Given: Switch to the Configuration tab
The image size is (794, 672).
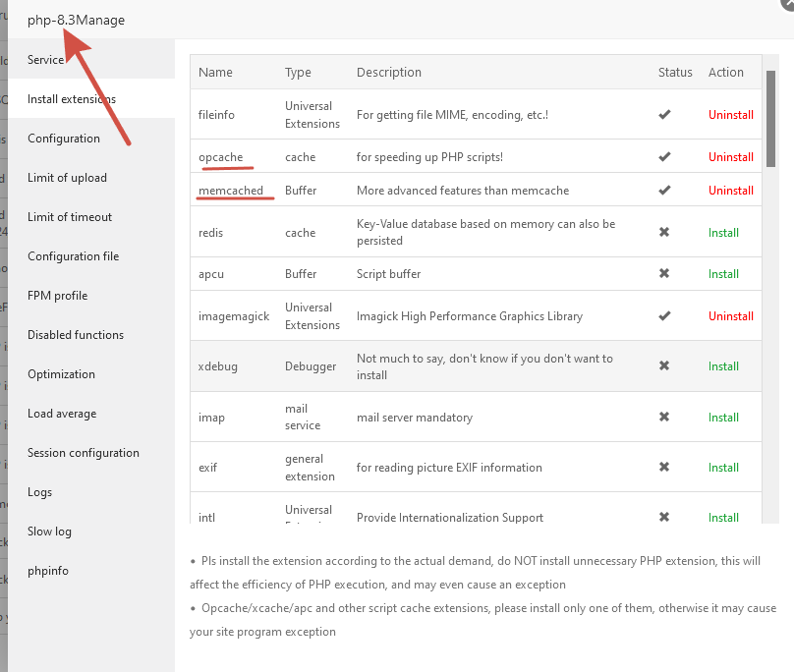Looking at the screenshot, I should coord(64,139).
